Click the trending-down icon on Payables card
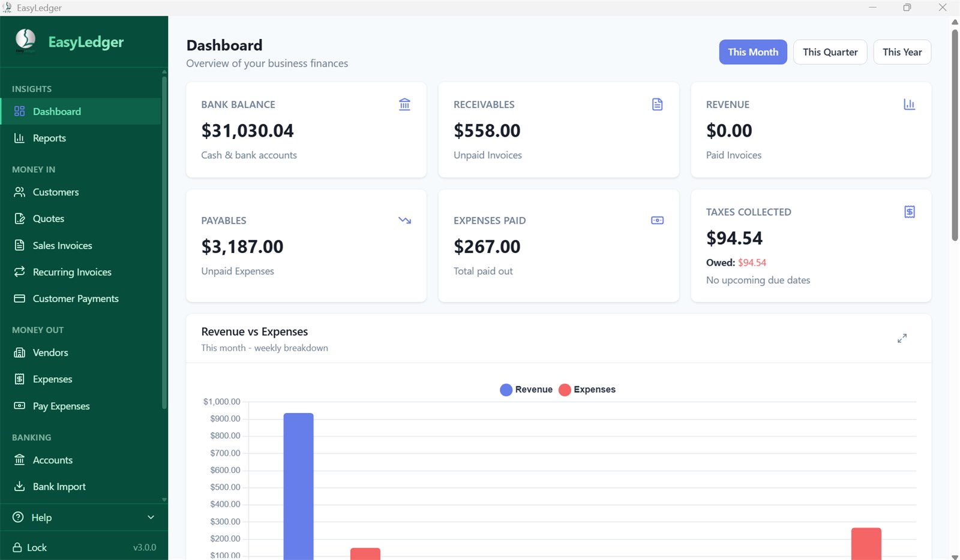The width and height of the screenshot is (960, 560). [x=405, y=220]
